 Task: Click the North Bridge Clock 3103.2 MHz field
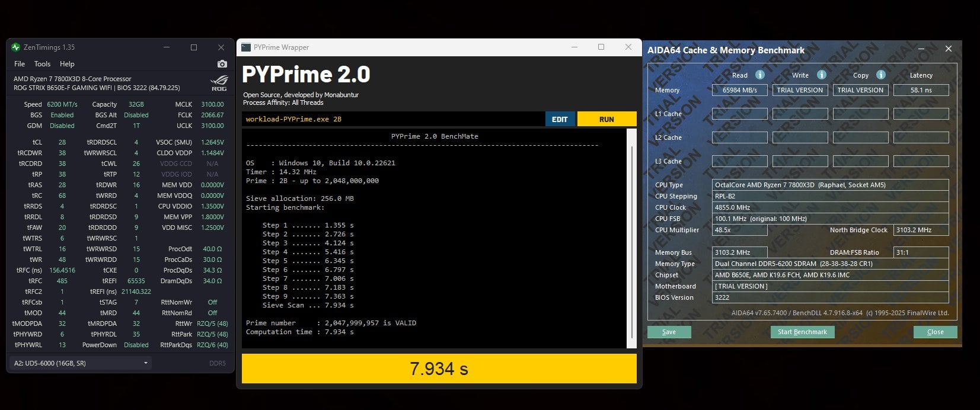pos(921,230)
